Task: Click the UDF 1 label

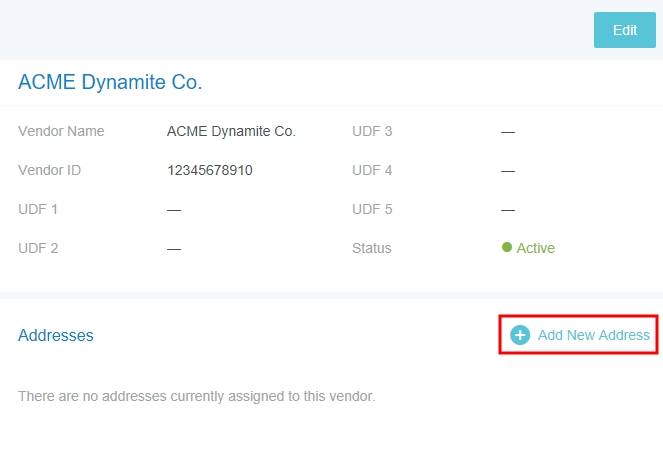Action: (38, 209)
